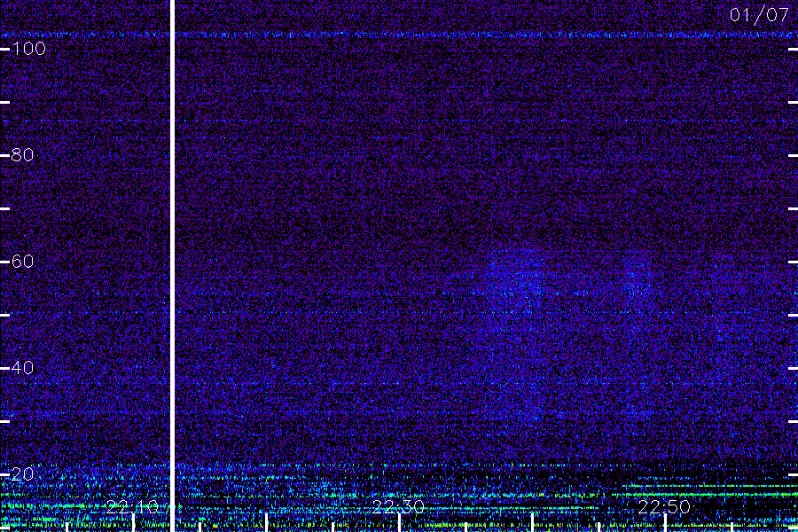
Task: Click the 22:30 time label
Action: (x=398, y=507)
